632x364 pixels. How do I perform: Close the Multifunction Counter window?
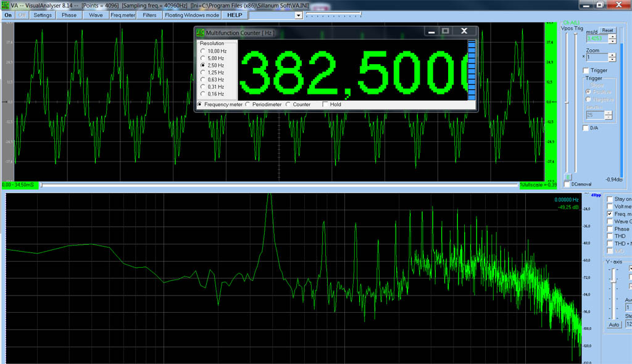464,31
